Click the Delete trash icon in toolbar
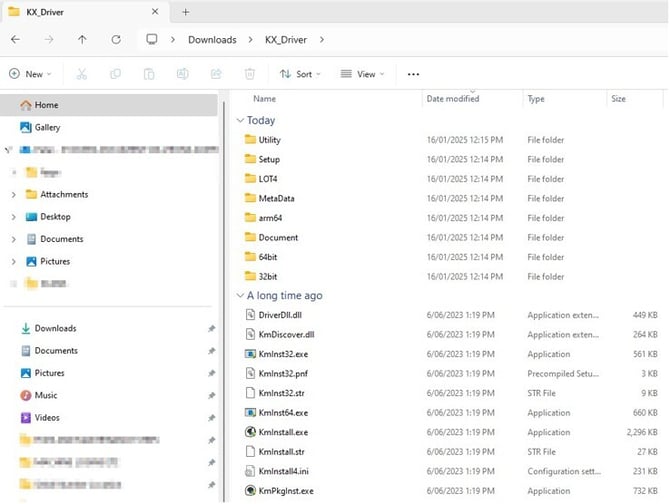The height and width of the screenshot is (504, 670). pos(250,74)
